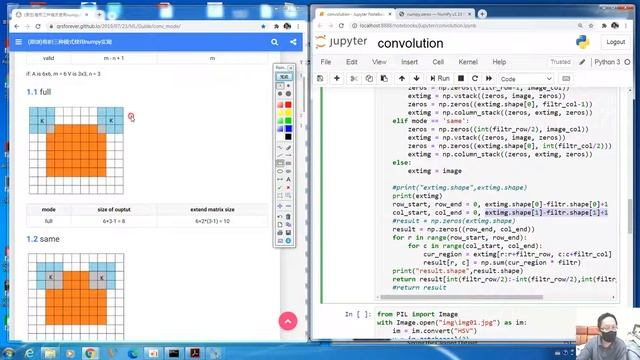This screenshot has height=360, width=640.
Task: Click the search icon on the blog header
Action: click(x=274, y=42)
